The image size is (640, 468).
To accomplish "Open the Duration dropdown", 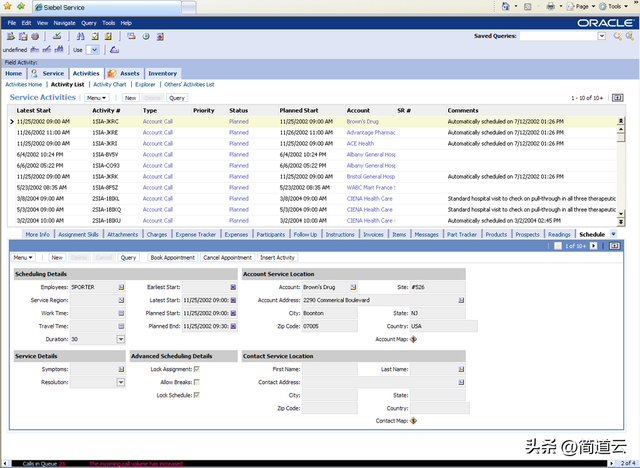I will click(x=121, y=339).
